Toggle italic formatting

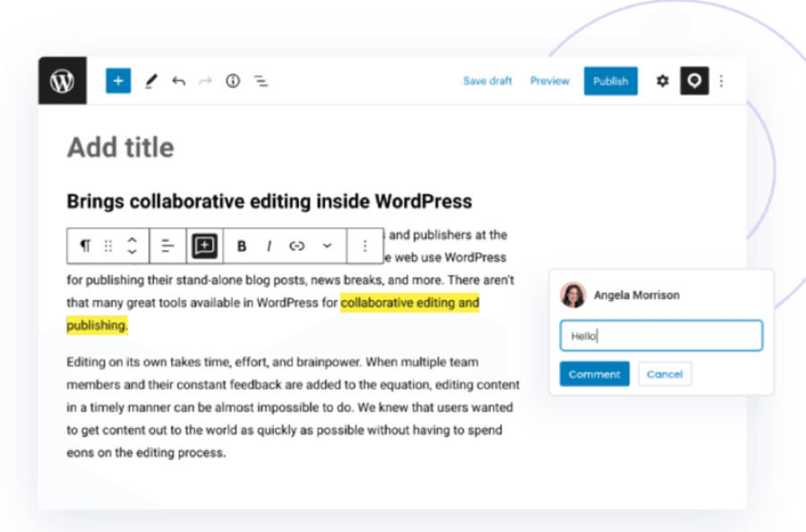click(x=269, y=245)
